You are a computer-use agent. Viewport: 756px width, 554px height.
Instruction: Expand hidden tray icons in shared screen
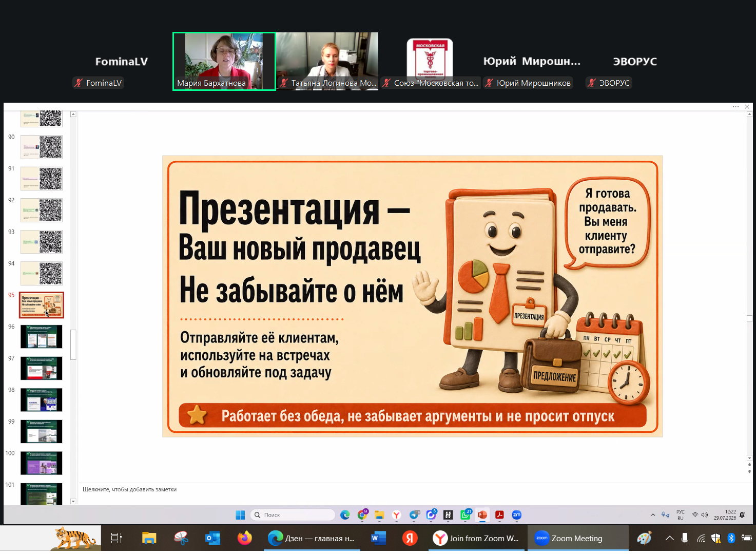(x=653, y=515)
